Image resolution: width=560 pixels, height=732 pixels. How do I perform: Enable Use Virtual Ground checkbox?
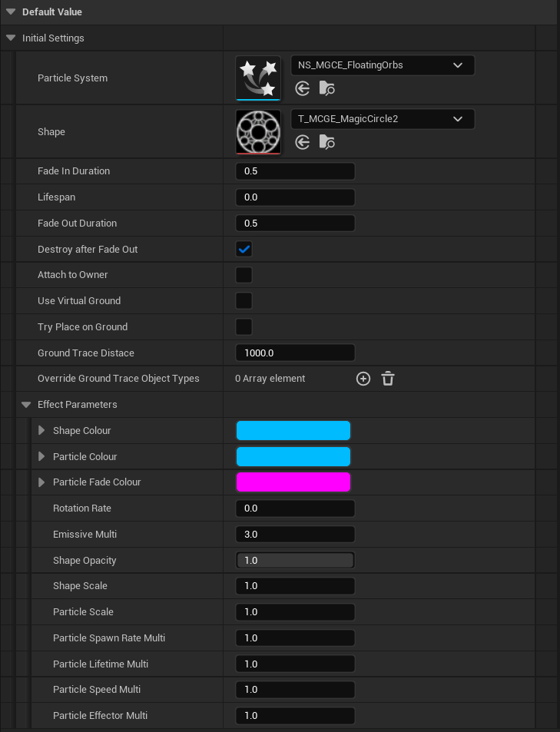pos(244,301)
